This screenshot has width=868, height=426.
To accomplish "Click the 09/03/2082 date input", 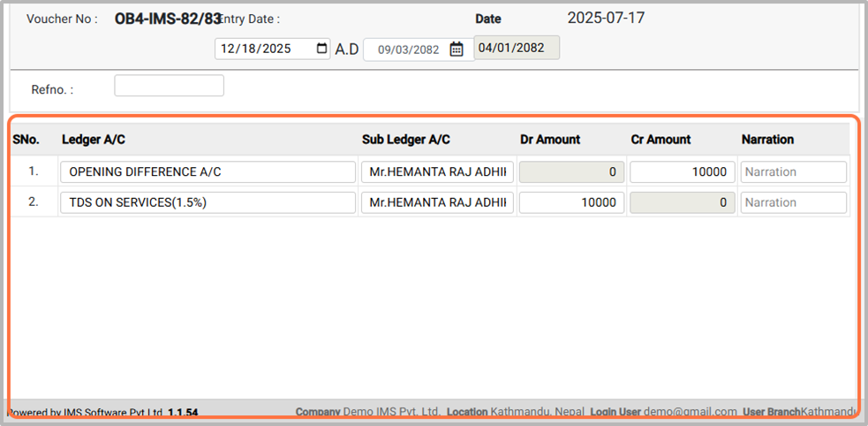I will point(408,49).
